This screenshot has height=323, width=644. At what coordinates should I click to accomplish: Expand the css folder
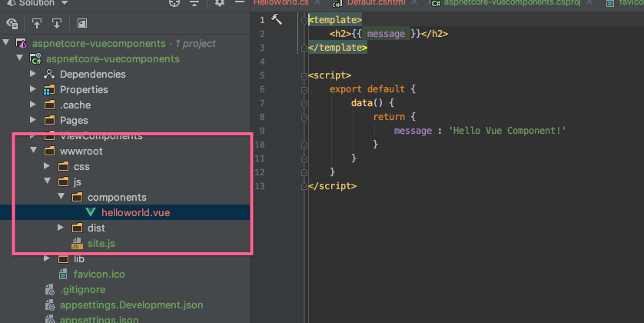point(47,165)
